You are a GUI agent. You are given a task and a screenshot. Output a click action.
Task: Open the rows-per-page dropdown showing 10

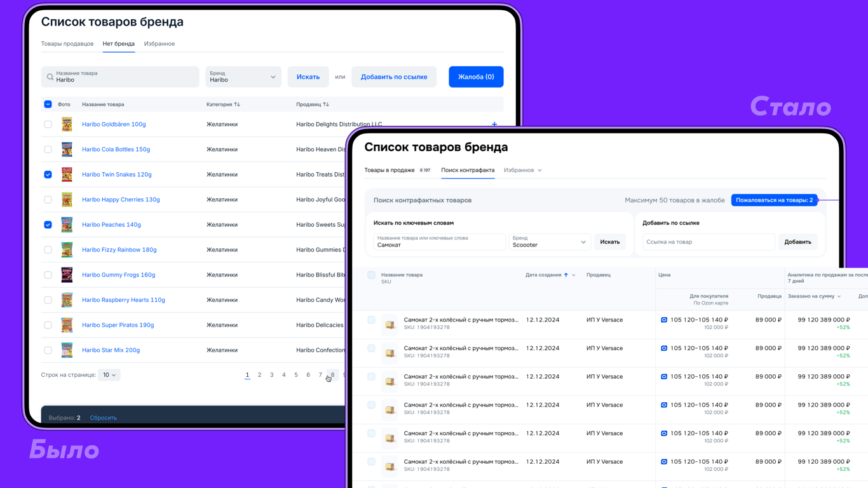tap(109, 375)
